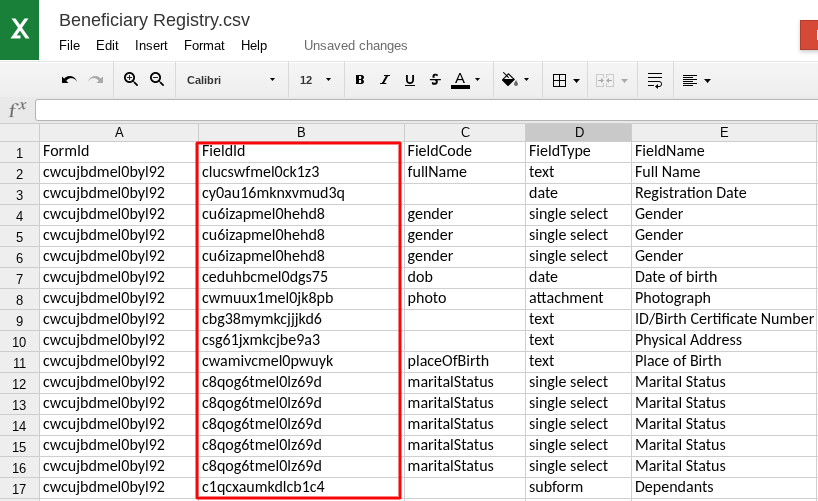Viewport: 818px width, 501px height.
Task: Toggle italic formatting
Action: coord(385,80)
